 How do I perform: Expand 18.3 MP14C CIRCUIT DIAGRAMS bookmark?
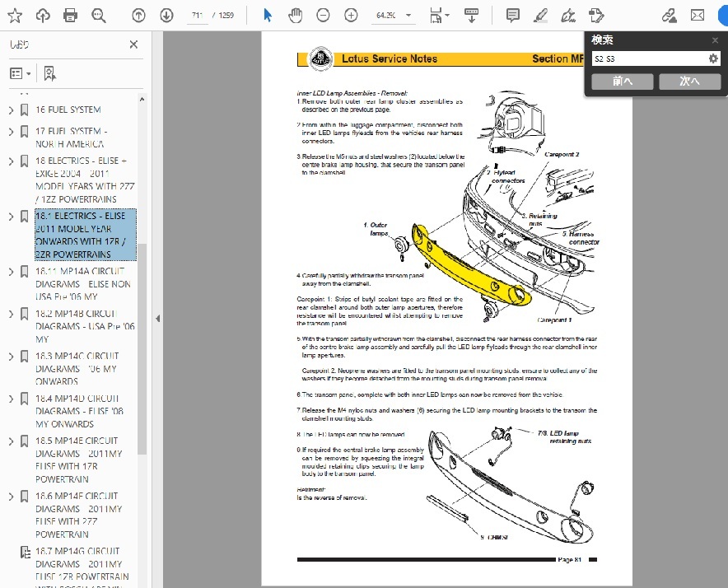[x=12, y=357]
